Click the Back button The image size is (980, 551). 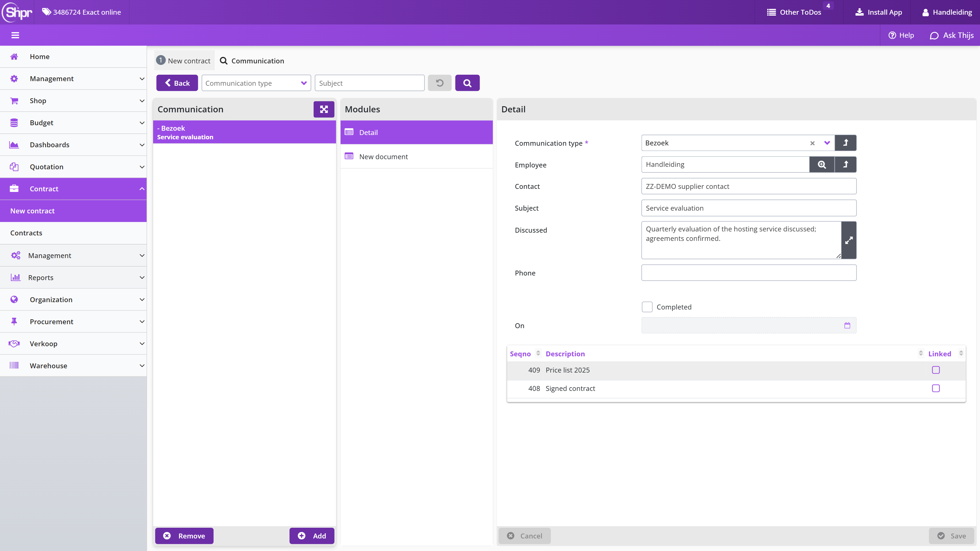(177, 83)
